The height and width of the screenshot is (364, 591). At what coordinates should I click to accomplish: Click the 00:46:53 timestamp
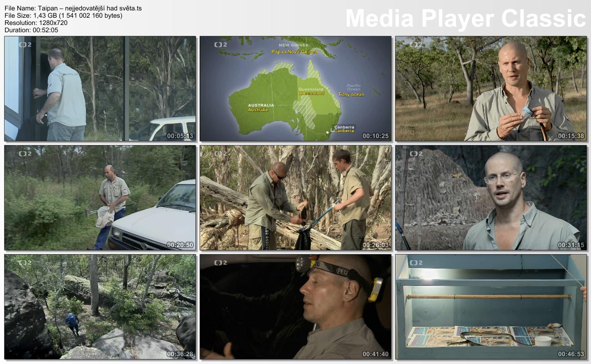(571, 354)
